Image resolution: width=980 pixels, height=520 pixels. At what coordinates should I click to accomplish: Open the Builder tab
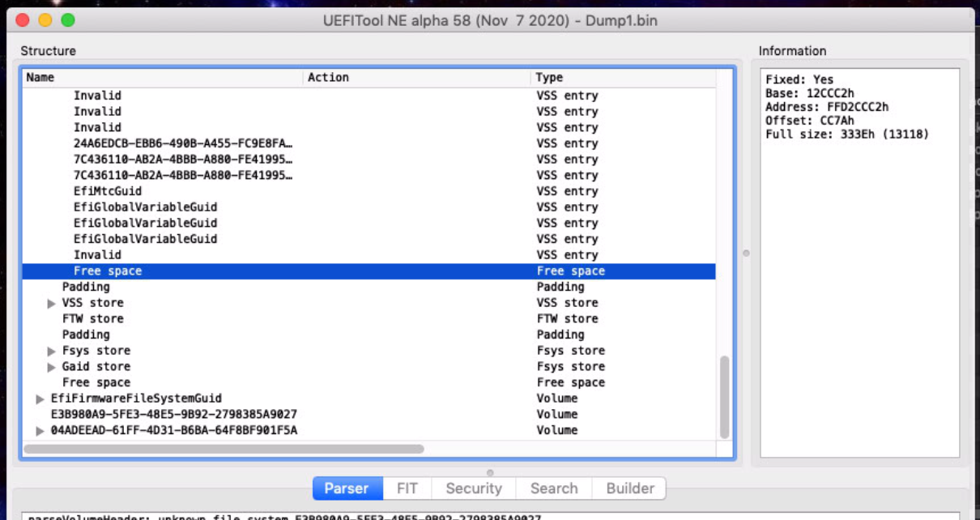click(x=630, y=488)
